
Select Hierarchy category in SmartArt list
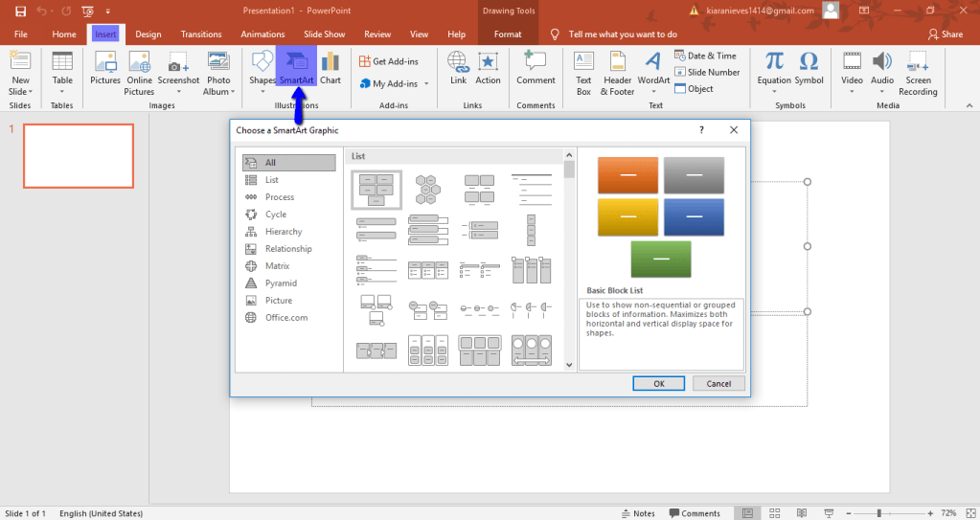click(x=284, y=232)
